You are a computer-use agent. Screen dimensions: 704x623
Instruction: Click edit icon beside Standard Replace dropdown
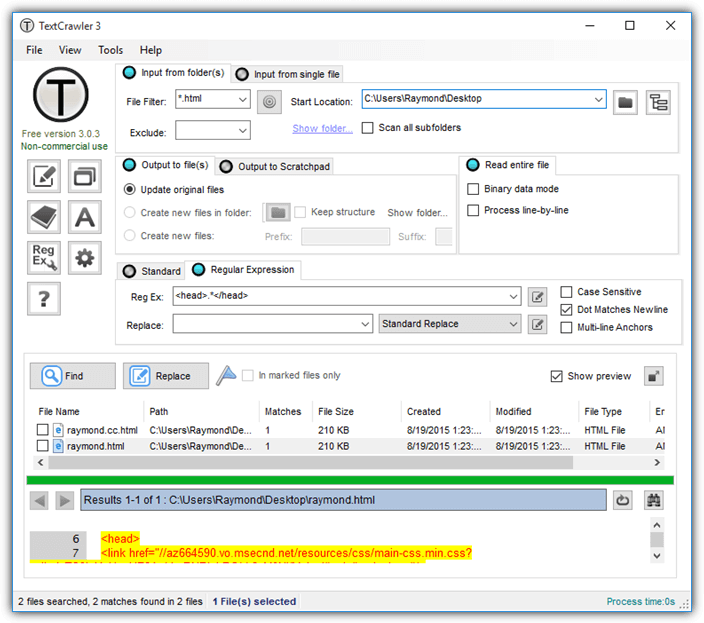coord(537,324)
